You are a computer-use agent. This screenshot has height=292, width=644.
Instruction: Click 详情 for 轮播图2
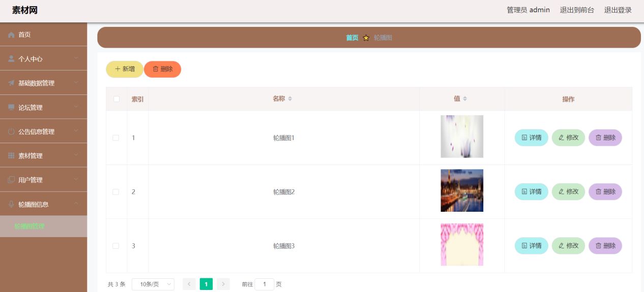point(532,192)
